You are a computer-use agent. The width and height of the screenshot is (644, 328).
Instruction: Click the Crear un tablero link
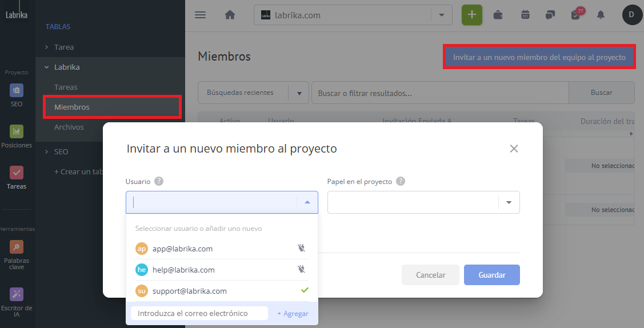tap(78, 171)
